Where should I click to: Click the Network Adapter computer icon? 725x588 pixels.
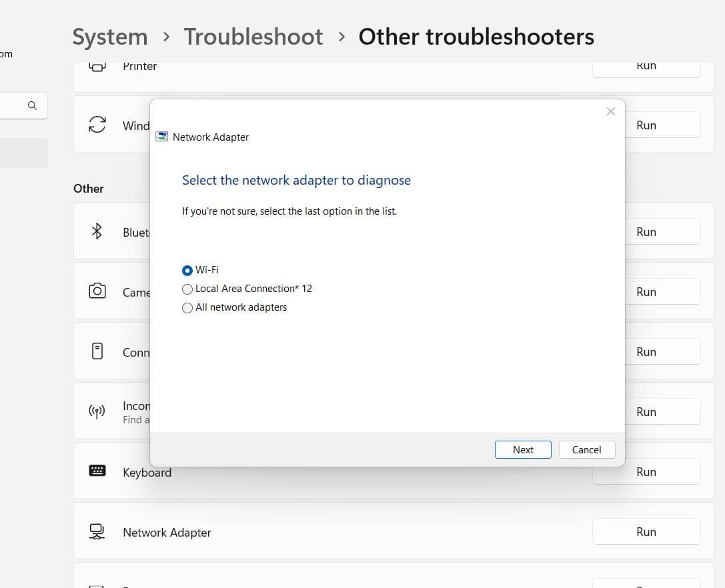[97, 531]
